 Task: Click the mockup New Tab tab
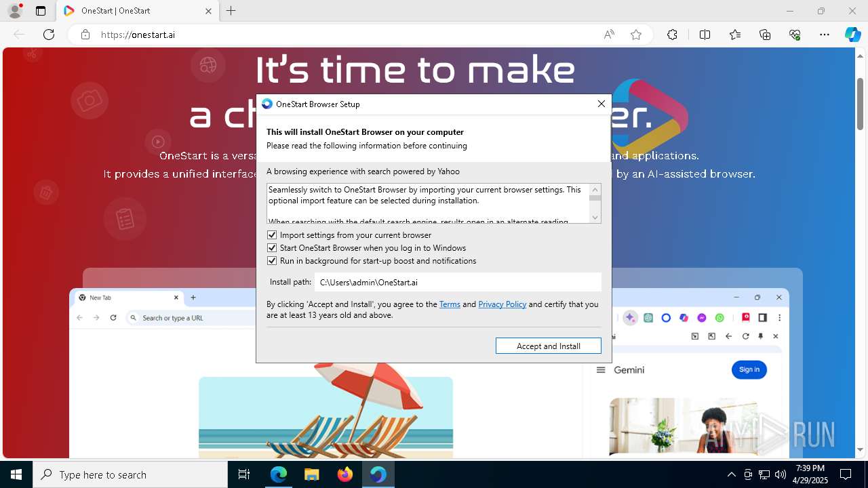129,298
